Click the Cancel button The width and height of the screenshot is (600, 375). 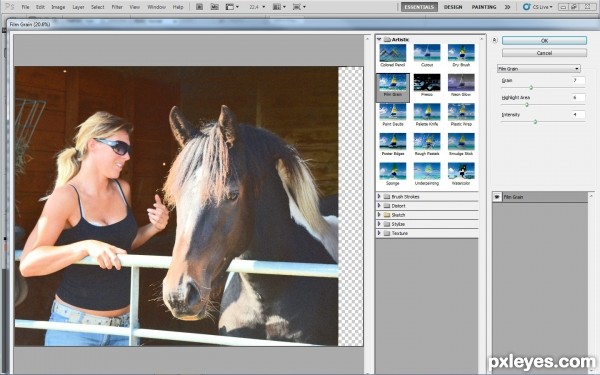tap(544, 53)
